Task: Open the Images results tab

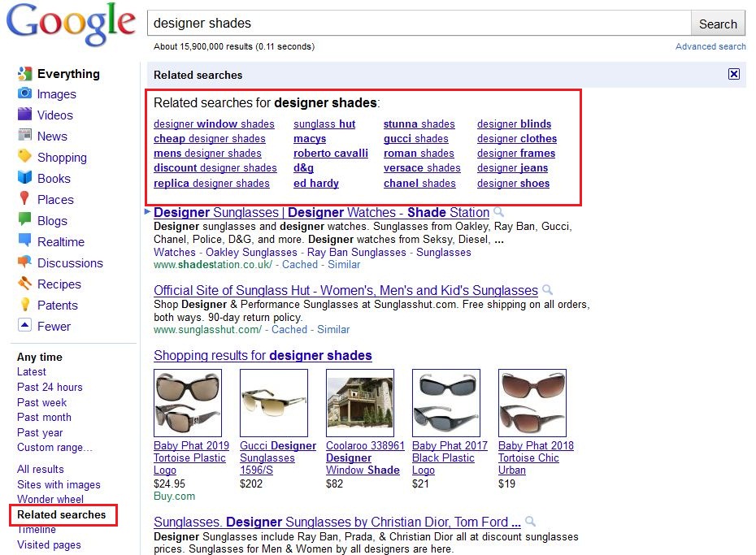Action: coord(56,94)
